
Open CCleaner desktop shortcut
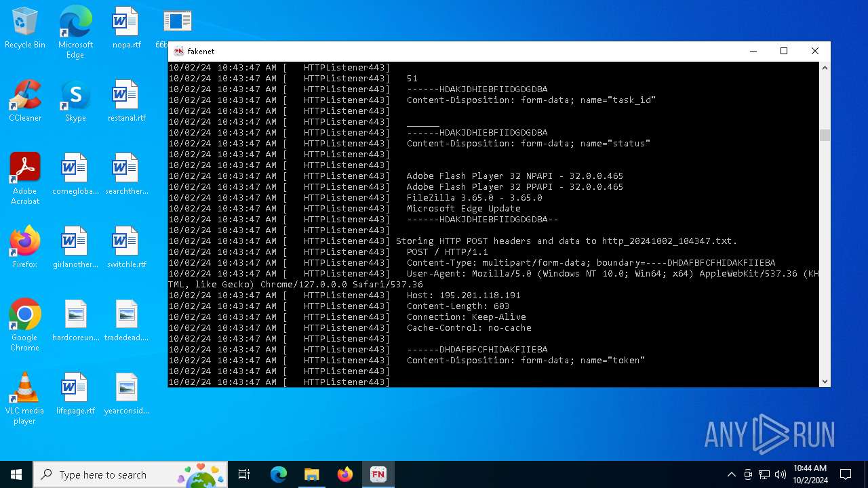pos(24,102)
